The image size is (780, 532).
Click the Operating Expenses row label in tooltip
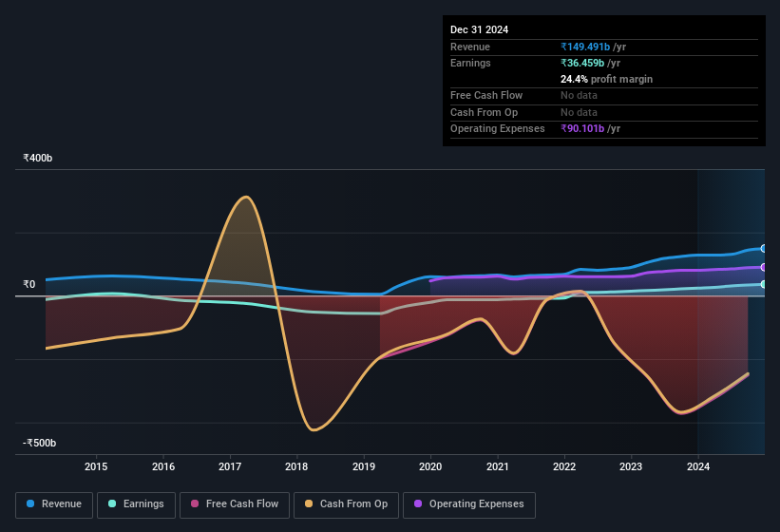tap(498, 129)
